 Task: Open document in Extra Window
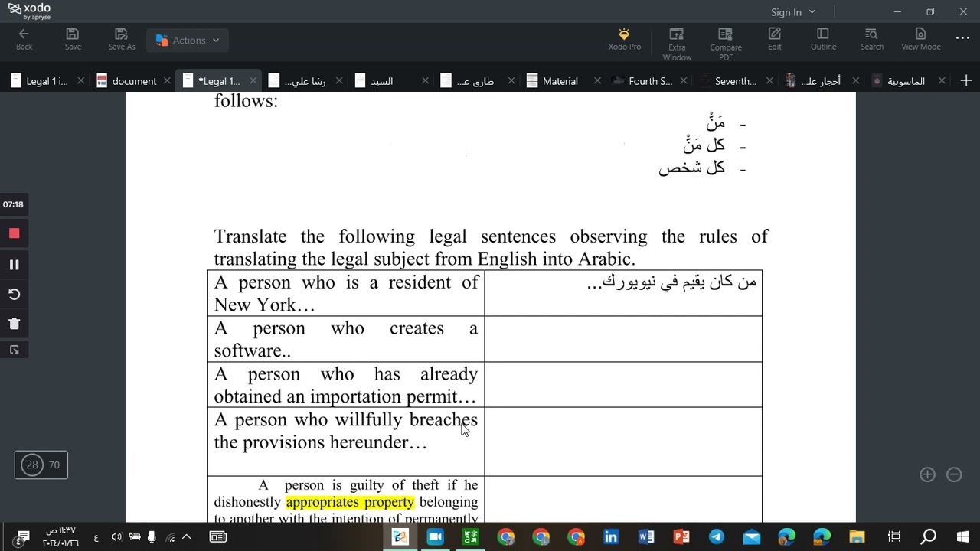click(x=677, y=44)
